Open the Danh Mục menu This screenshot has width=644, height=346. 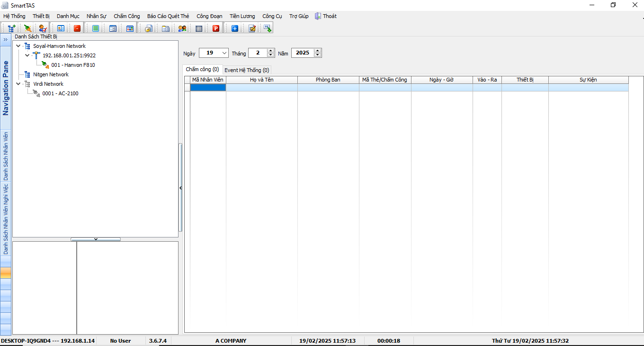pyautogui.click(x=68, y=16)
